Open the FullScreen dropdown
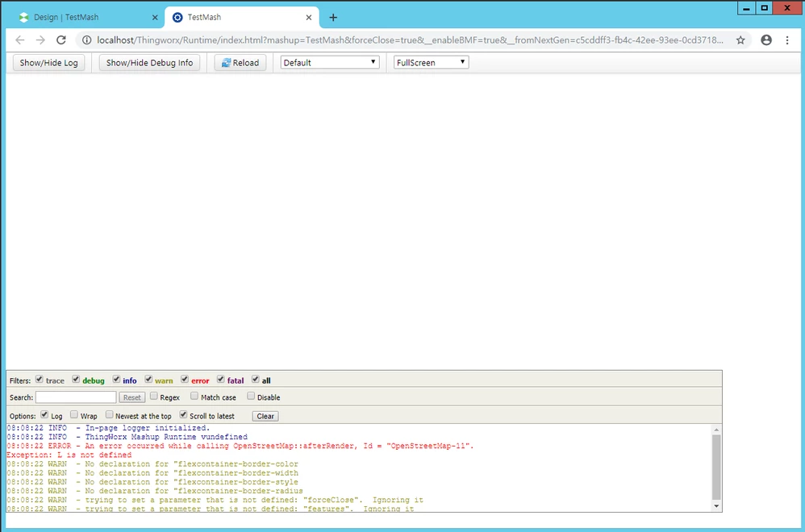The height and width of the screenshot is (532, 805). 431,63
